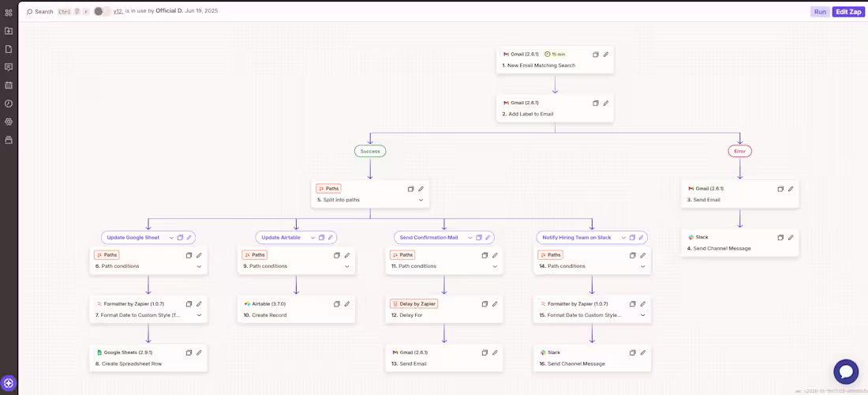The image size is (868, 395).
Task: Open the chat support bubble
Action: click(846, 372)
